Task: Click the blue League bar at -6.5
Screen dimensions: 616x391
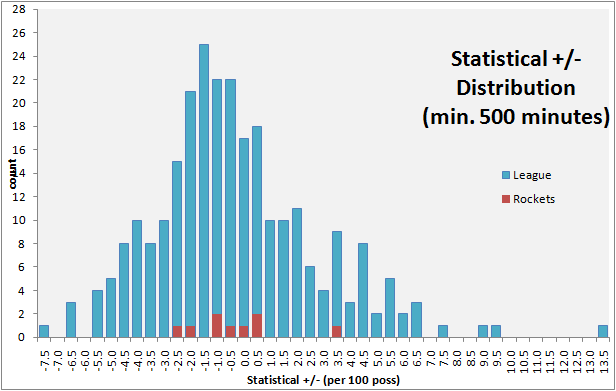Action: click(x=71, y=319)
